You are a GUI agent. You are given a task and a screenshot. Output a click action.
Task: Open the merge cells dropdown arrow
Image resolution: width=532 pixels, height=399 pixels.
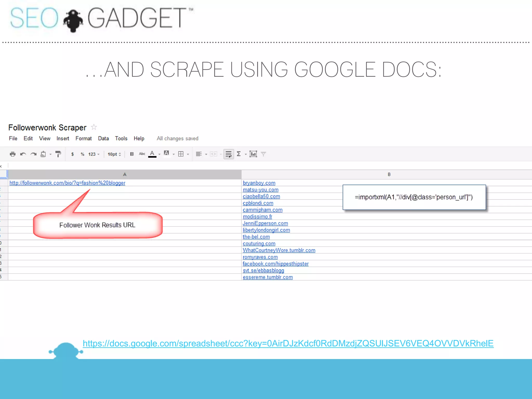[x=221, y=155]
